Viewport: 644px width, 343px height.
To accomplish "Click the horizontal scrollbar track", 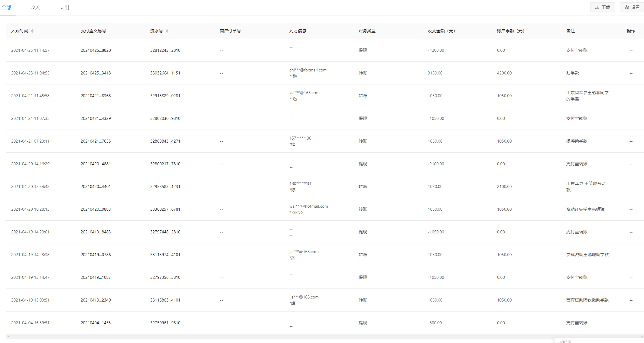I will click(x=302, y=337).
